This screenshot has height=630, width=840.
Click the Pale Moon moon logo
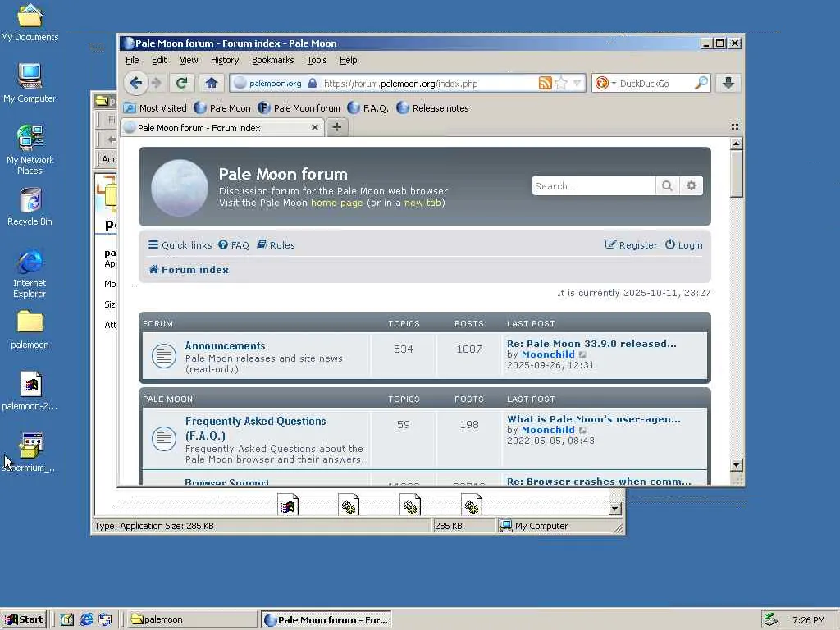tap(180, 188)
